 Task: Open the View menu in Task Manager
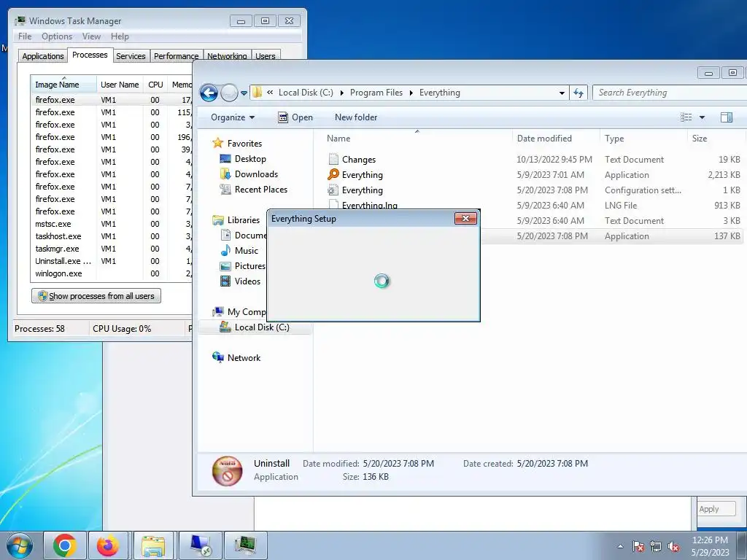91,36
